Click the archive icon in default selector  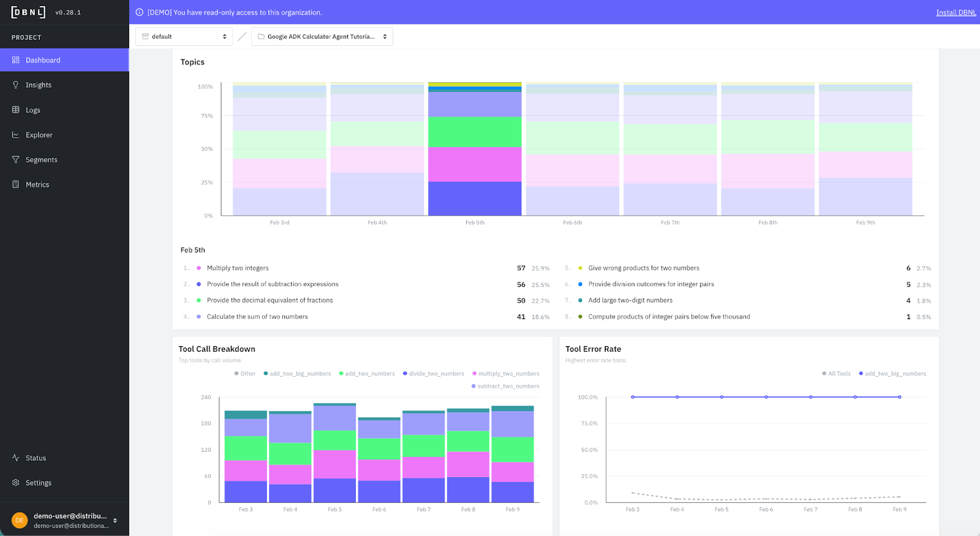click(x=145, y=37)
